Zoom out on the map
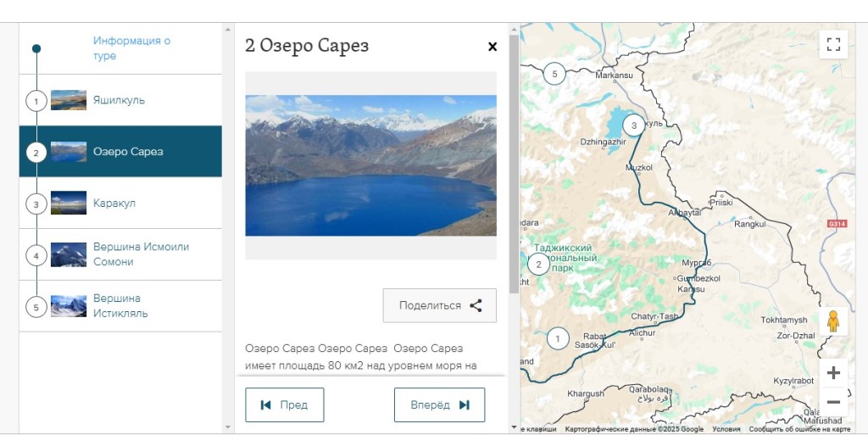The width and height of the screenshot is (868, 435). (833, 402)
